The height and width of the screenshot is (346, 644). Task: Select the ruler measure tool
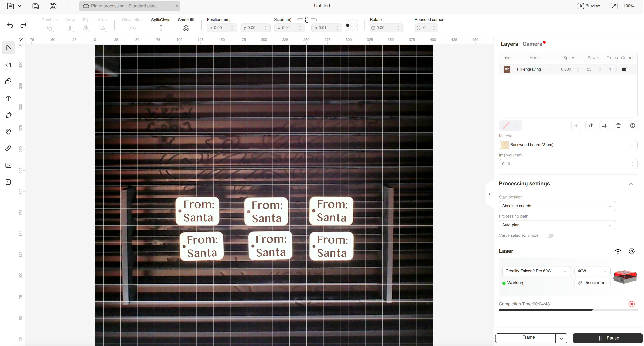point(8,148)
